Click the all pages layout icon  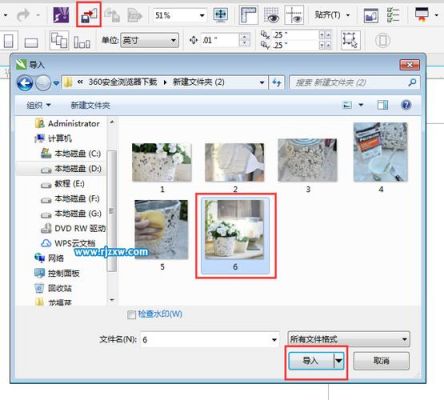tap(59, 40)
